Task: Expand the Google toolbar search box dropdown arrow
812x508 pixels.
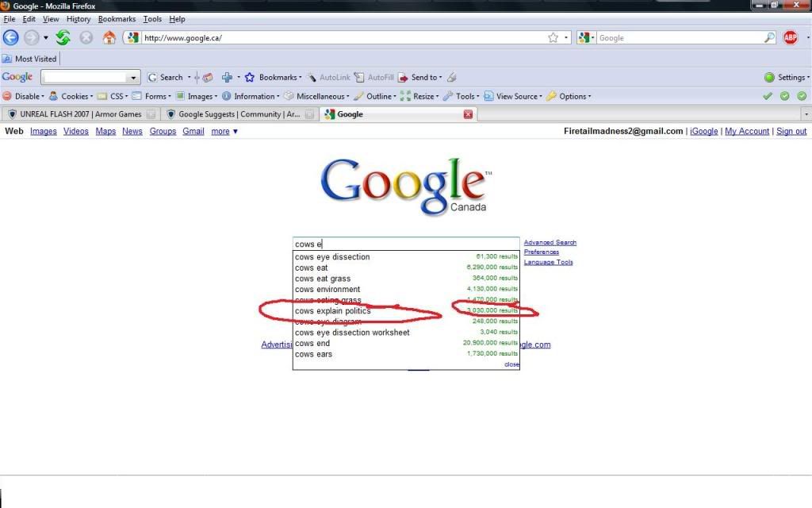Action: click(133, 77)
